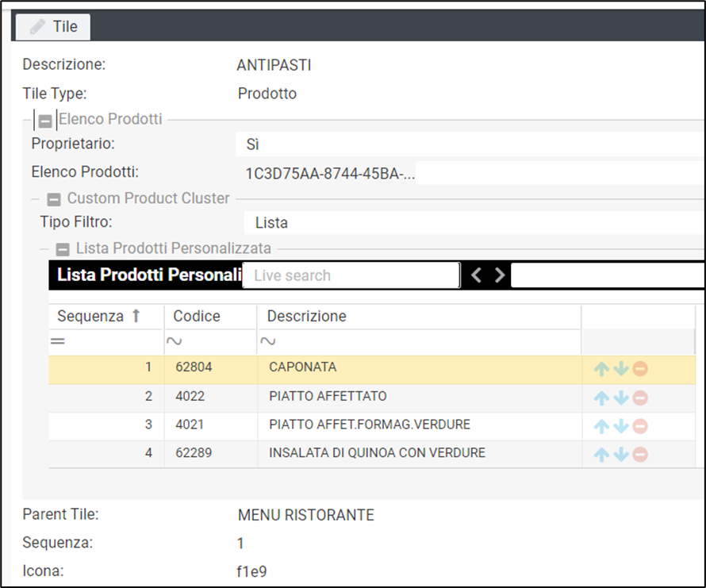The image size is (706, 588).
Task: Move INSALATA DI QUINOA row up
Action: (x=602, y=455)
